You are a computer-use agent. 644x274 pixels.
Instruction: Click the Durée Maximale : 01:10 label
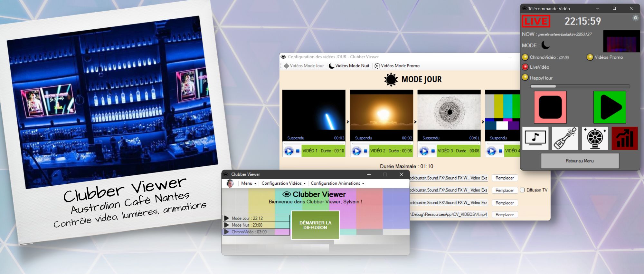406,166
